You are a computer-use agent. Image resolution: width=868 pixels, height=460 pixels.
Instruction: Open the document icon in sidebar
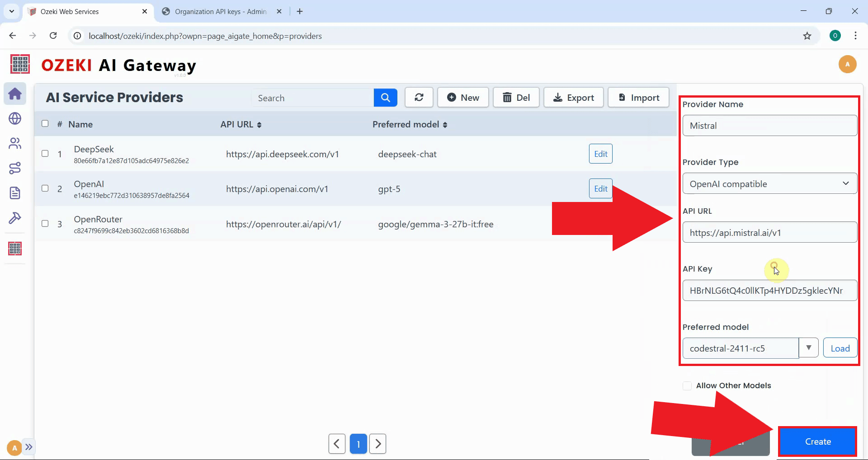pos(15,193)
